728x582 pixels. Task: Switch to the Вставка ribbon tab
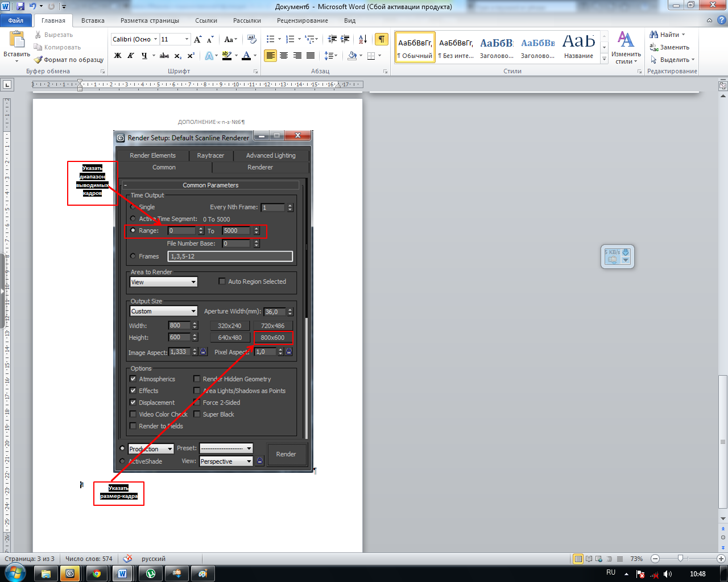tap(93, 20)
